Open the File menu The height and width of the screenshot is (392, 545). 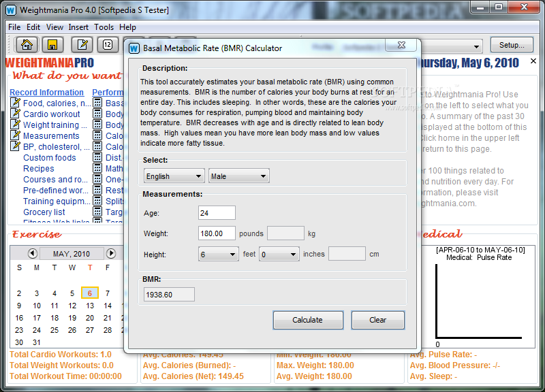14,27
